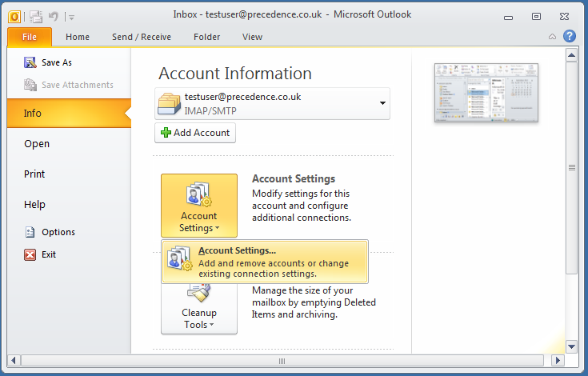The image size is (588, 376).
Task: Switch to the Home tab
Action: click(x=78, y=37)
